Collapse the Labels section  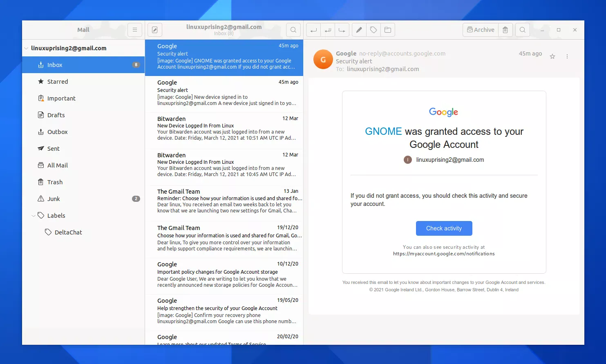pyautogui.click(x=34, y=215)
